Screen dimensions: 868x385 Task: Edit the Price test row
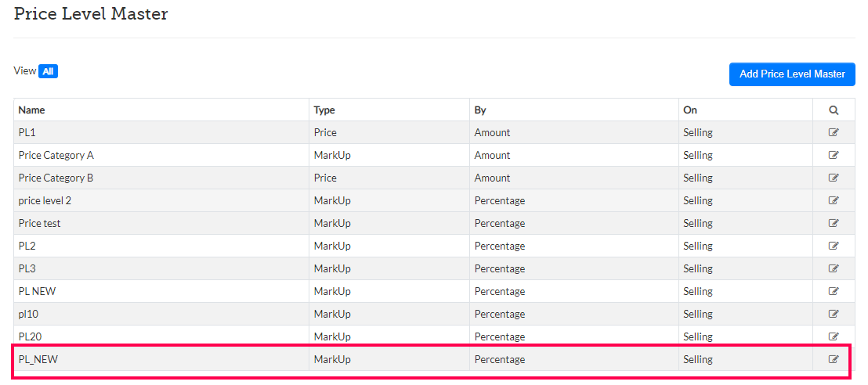point(834,224)
